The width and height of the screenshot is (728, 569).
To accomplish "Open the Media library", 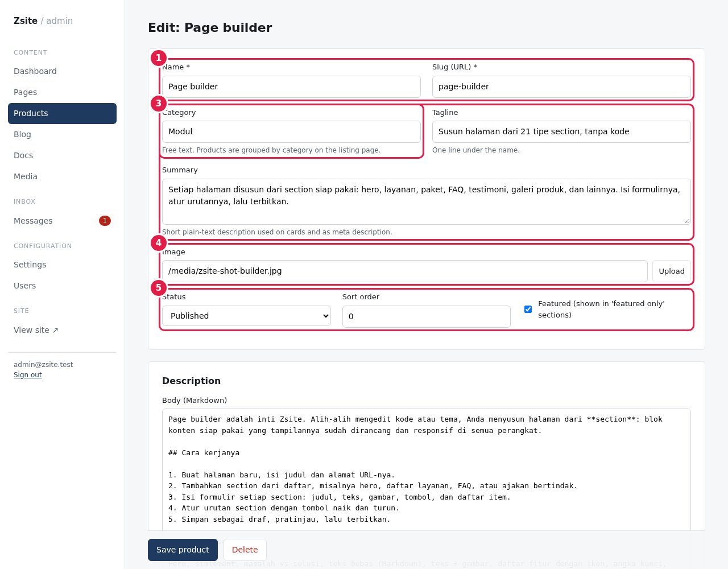I will pos(62,176).
